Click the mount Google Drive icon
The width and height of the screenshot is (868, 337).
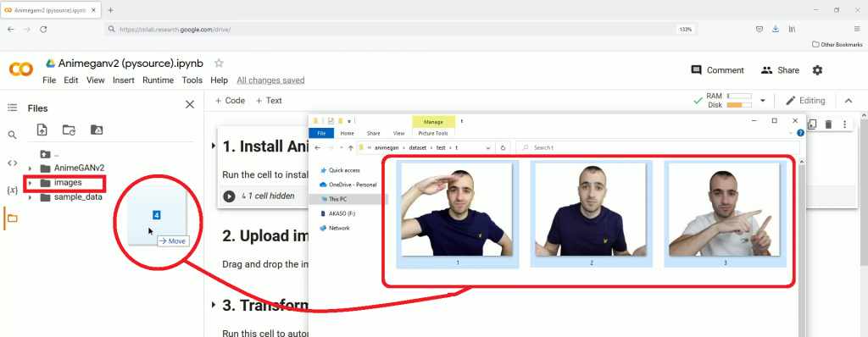pos(97,130)
